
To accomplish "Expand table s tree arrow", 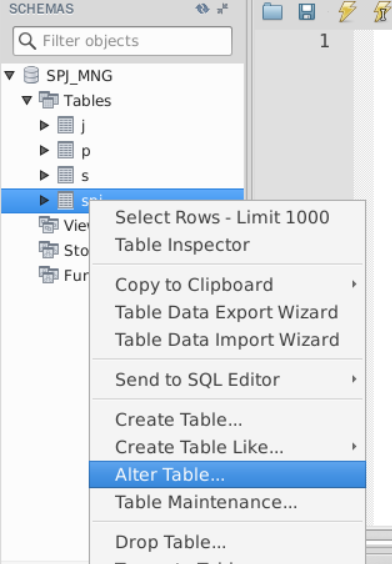I will pyautogui.click(x=44, y=175).
